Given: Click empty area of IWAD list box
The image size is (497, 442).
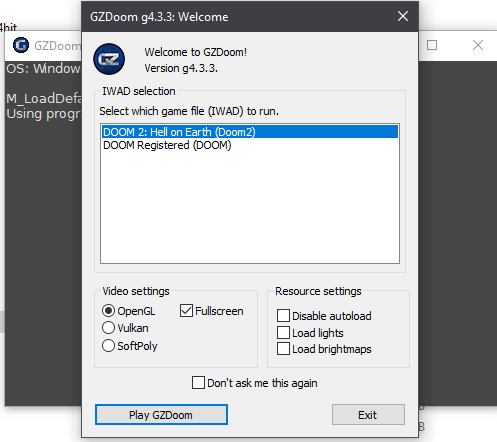Looking at the screenshot, I should [x=250, y=207].
